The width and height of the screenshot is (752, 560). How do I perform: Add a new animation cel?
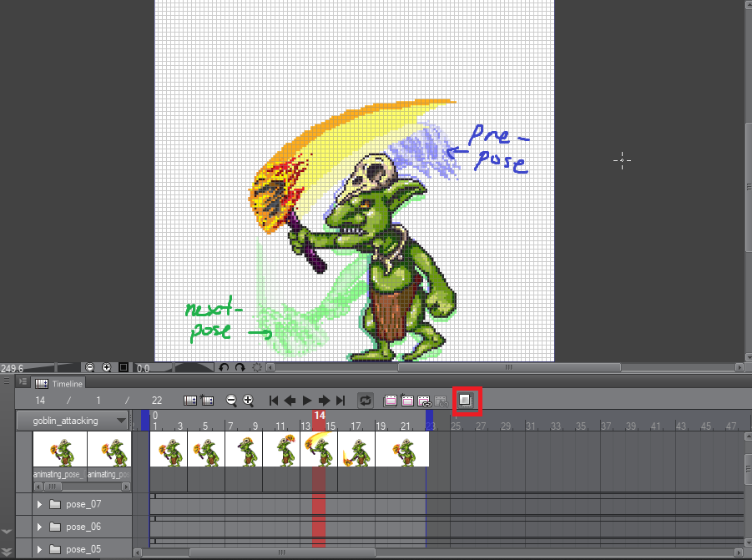[407, 401]
